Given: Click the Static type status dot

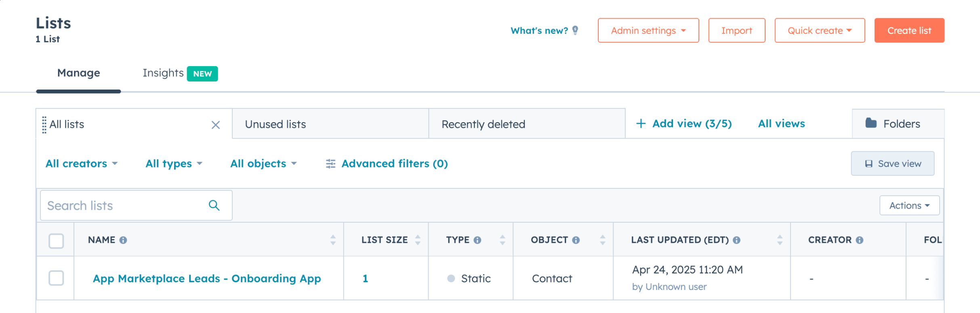Looking at the screenshot, I should 451,278.
